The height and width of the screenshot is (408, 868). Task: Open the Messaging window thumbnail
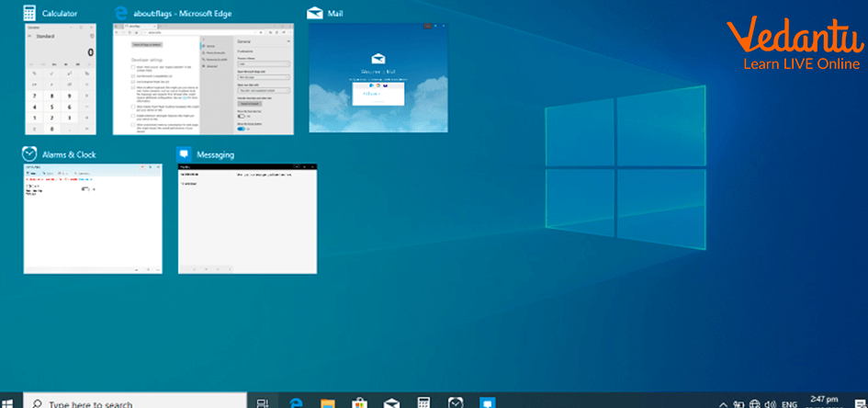[247, 219]
